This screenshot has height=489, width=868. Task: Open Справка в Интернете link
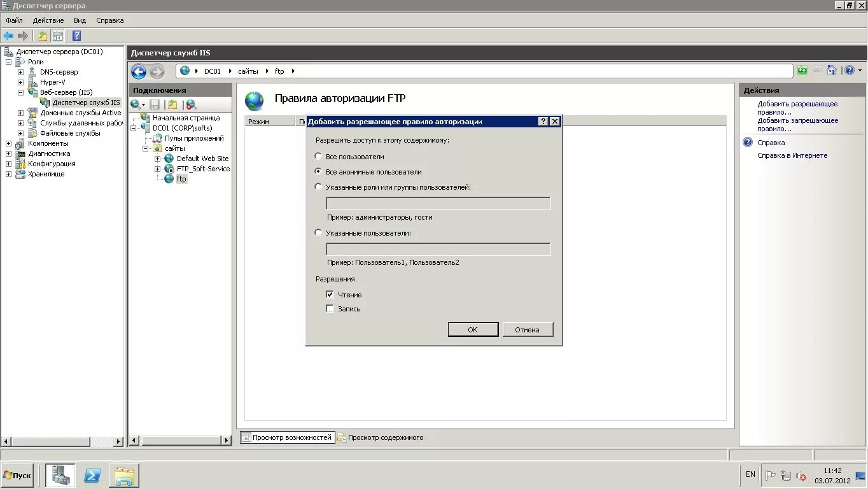792,155
